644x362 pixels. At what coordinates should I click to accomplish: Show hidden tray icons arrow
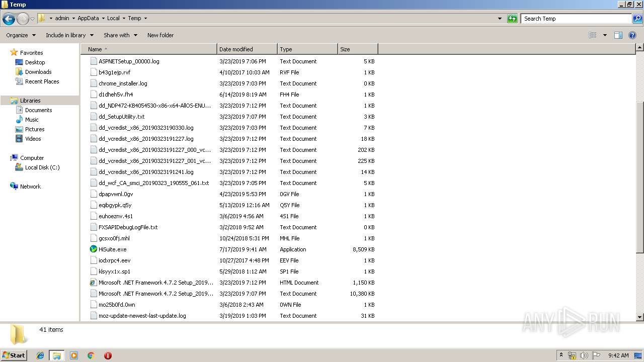(561, 355)
